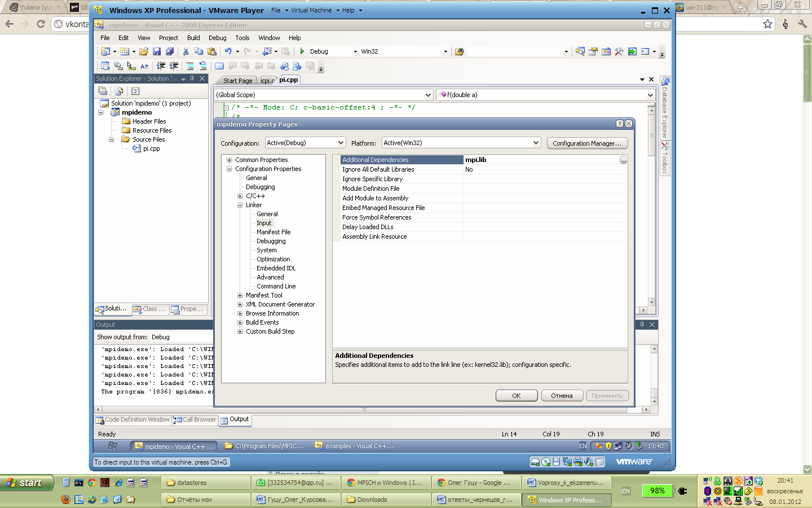Open the (Global Scope) combo box
Screen dimensions: 812x508
(324, 95)
